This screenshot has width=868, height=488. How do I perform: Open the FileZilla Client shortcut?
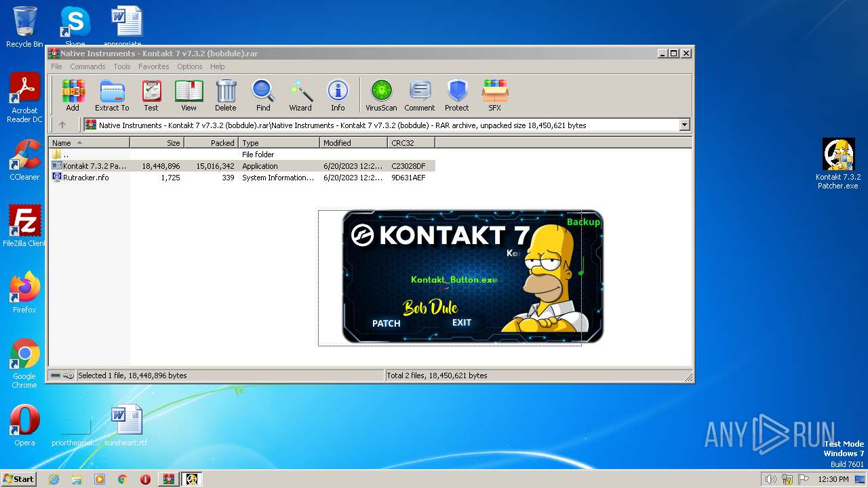click(x=24, y=226)
